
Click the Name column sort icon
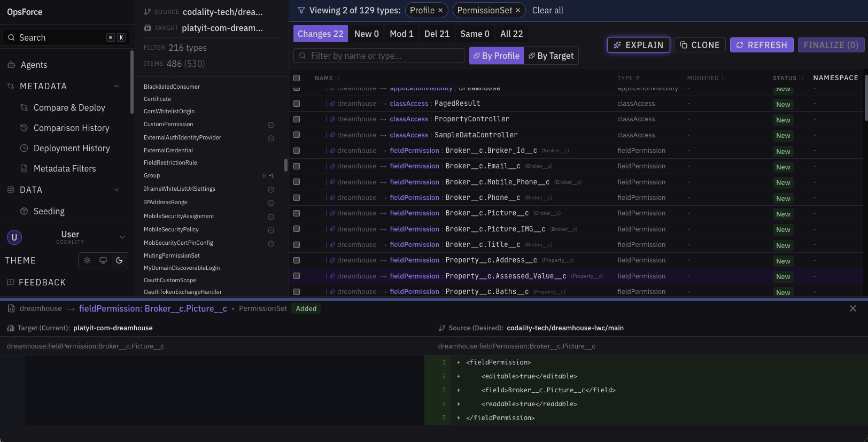click(338, 78)
